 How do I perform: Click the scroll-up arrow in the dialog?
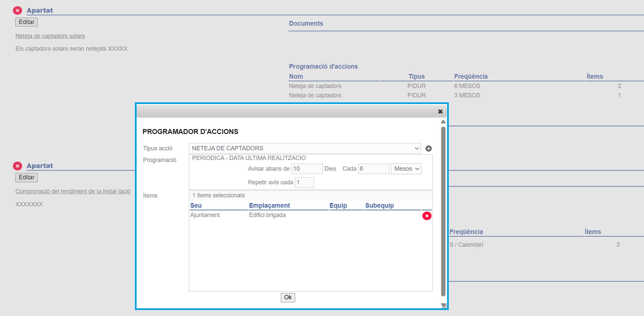[x=443, y=122]
